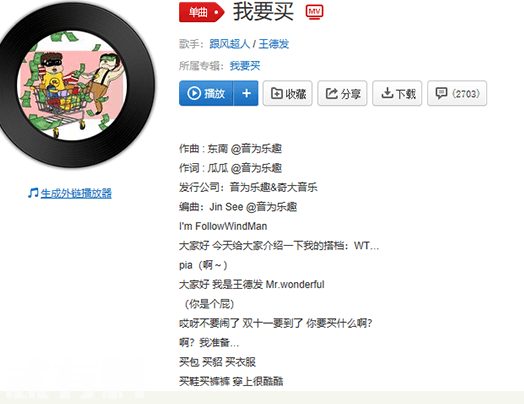Click the vinyl album cover artwork
Image resolution: width=524 pixels, height=404 pixels.
pos(72,85)
